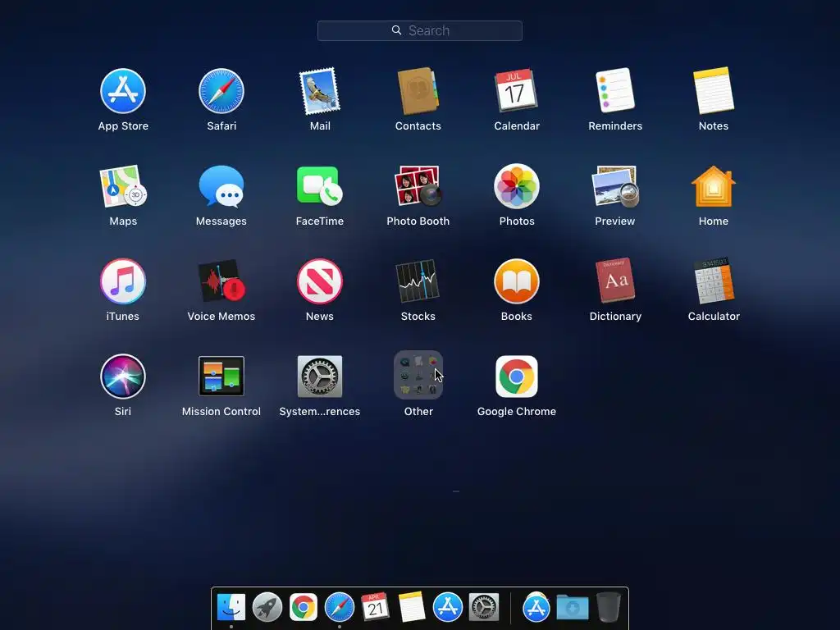
Task: Expand the Other folder
Action: [418, 375]
